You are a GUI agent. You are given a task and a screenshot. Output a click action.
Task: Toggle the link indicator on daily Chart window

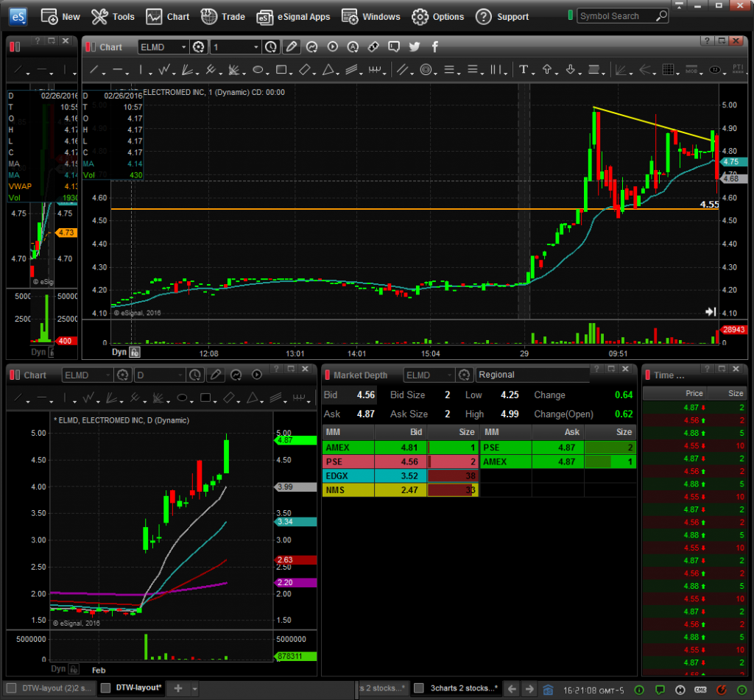(15, 375)
